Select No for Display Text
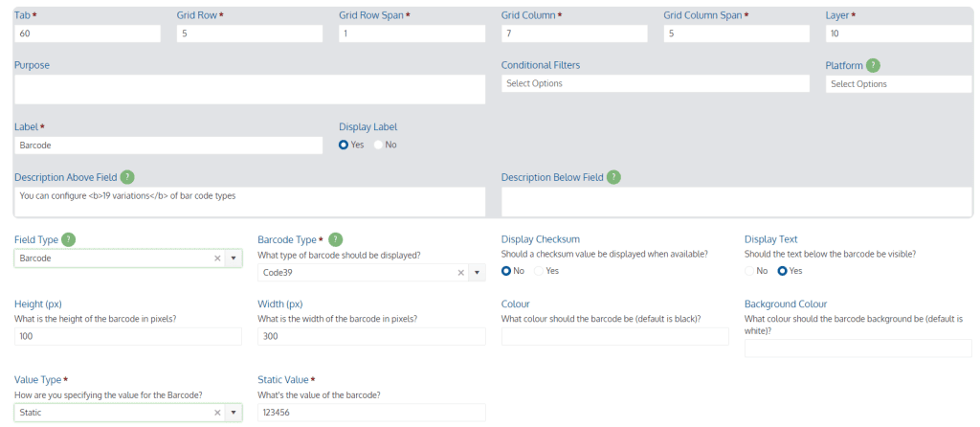This screenshot has height=427, width=980. (x=749, y=271)
